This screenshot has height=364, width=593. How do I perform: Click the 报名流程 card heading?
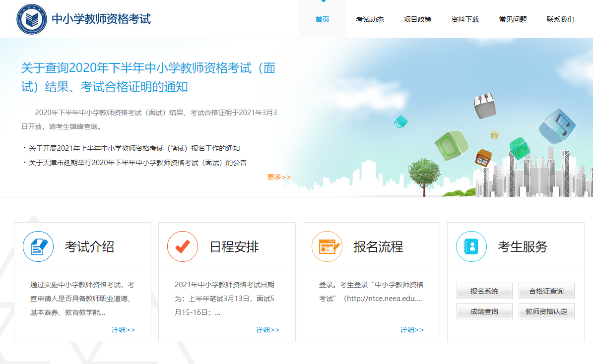378,246
